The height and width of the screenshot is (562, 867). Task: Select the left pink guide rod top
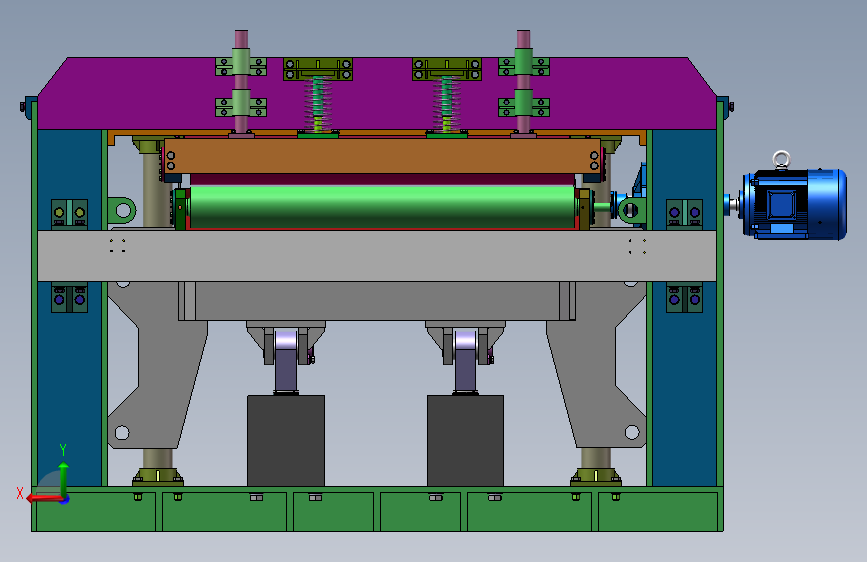(241, 39)
